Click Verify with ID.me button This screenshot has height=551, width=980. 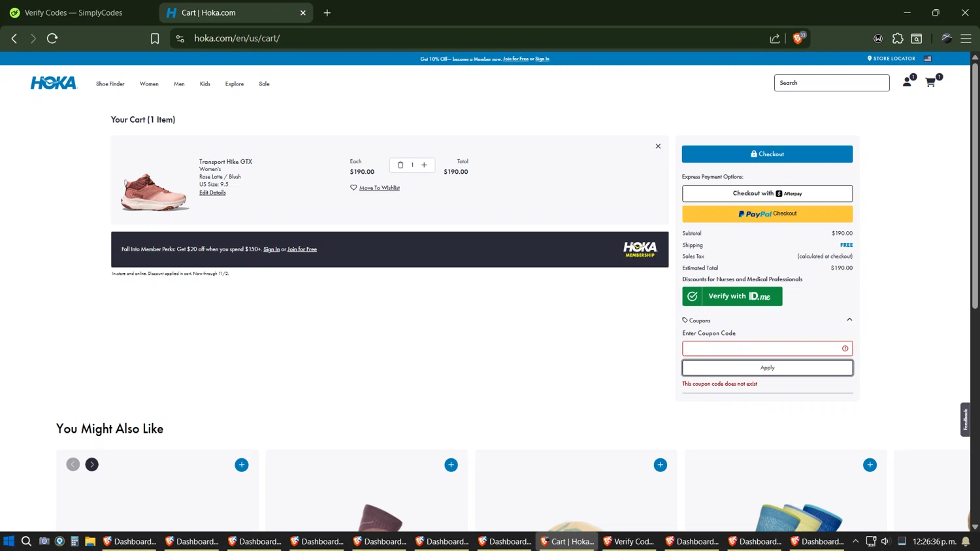[732, 296]
